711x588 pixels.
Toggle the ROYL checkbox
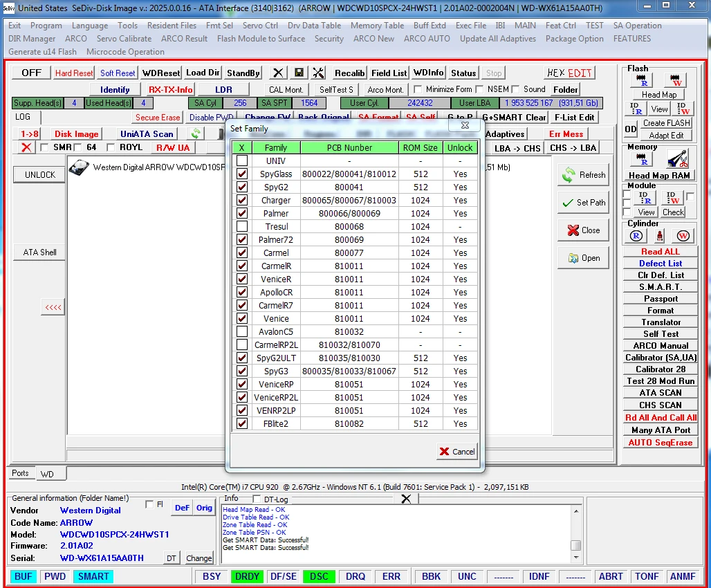pyautogui.click(x=111, y=147)
